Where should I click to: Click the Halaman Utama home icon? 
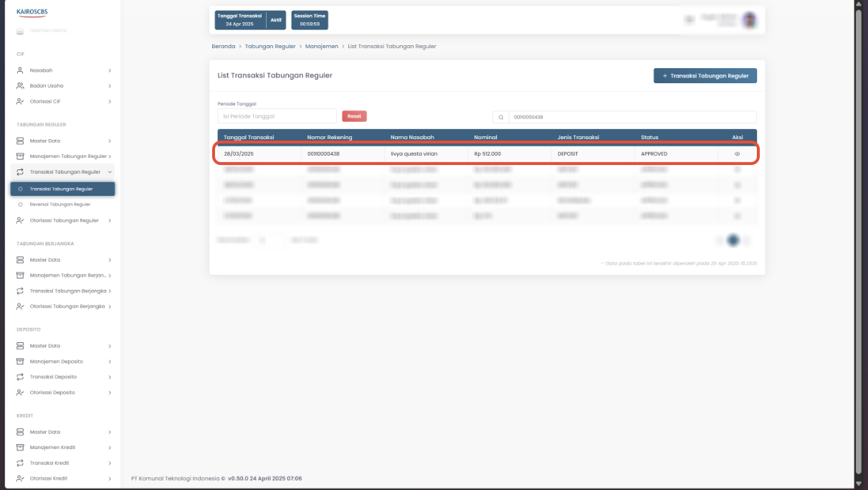(x=20, y=31)
